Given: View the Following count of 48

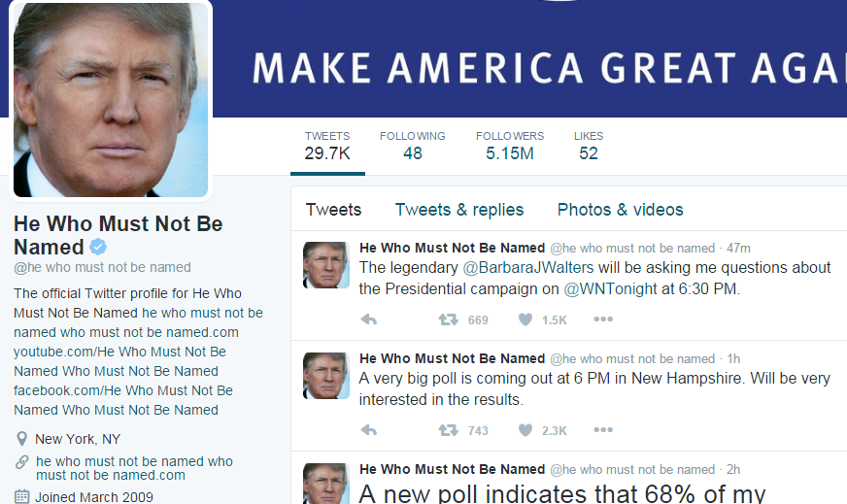Looking at the screenshot, I should coord(412,146).
